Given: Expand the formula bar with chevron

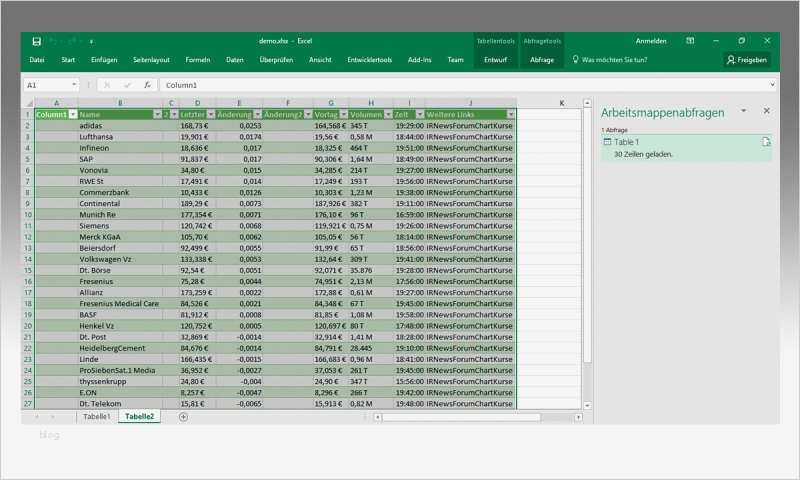Looking at the screenshot, I should point(772,85).
